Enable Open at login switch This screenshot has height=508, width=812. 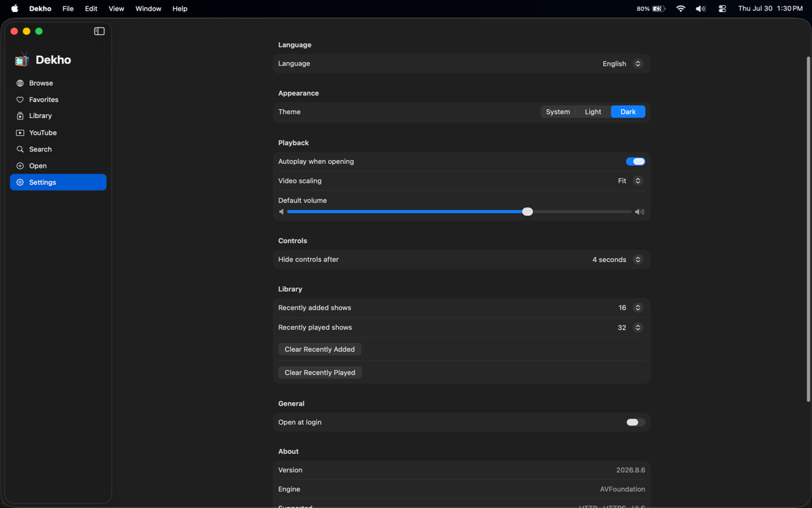[636, 422]
